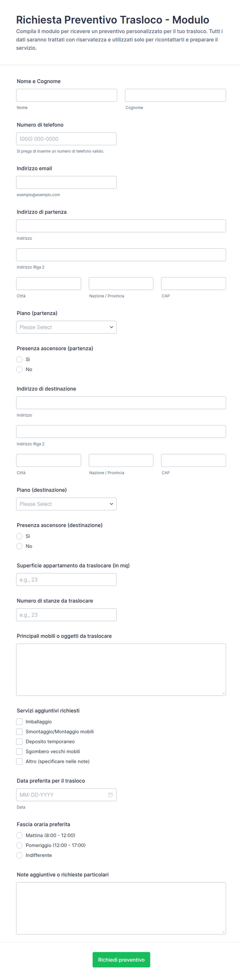This screenshot has width=240, height=980.
Task: Click the Superficie appartamento mq field
Action: click(66, 580)
